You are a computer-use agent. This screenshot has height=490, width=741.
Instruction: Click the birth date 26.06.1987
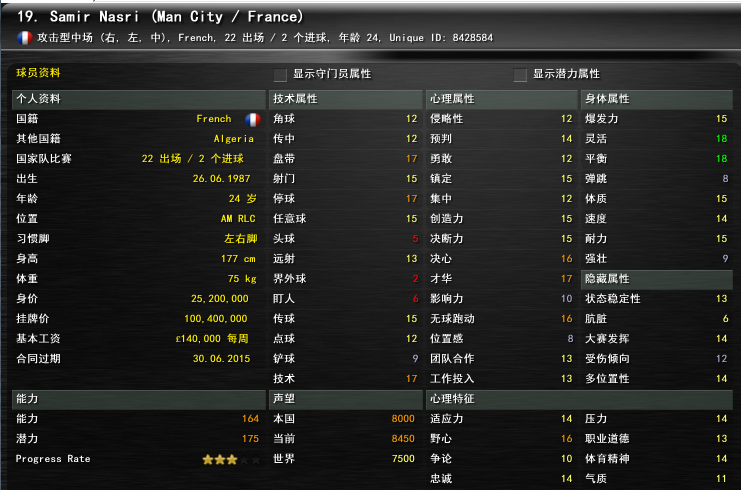point(222,179)
